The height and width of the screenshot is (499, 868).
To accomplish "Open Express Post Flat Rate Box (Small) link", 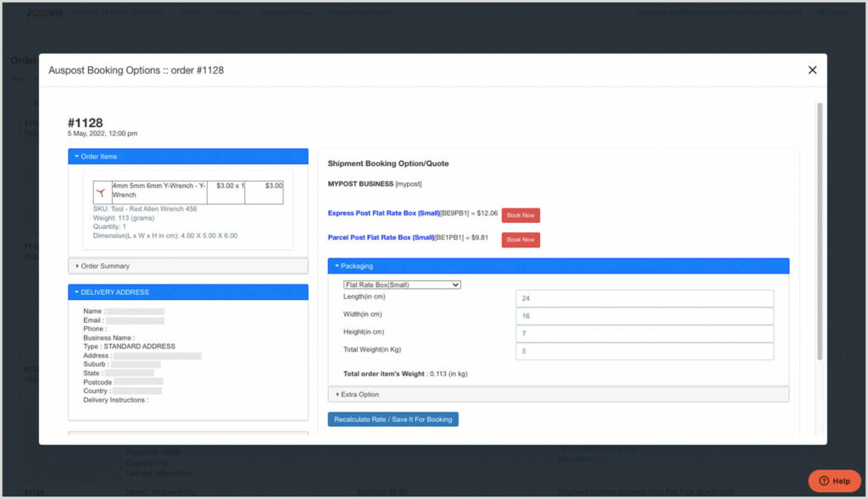I will 384,213.
